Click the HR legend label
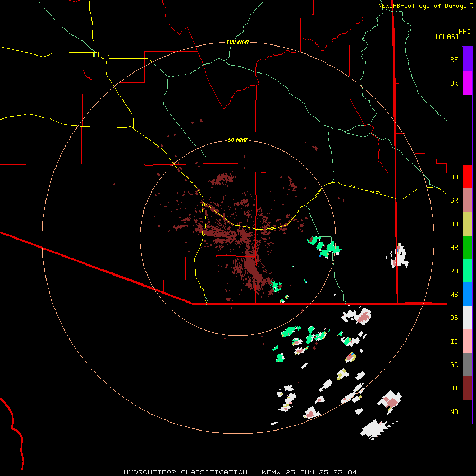Image resolution: width=476 pixels, height=476 pixels. click(x=454, y=248)
